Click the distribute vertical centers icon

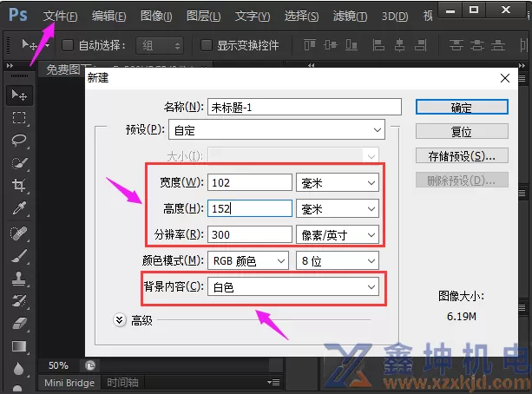pyautogui.click(x=477, y=45)
